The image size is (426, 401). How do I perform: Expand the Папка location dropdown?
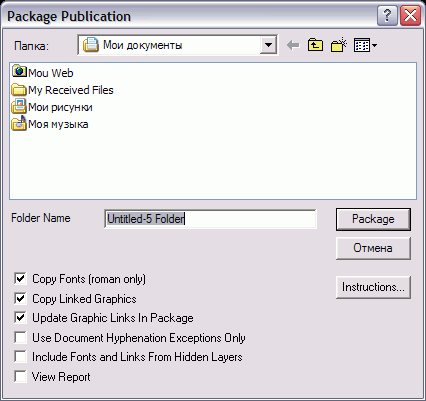268,45
